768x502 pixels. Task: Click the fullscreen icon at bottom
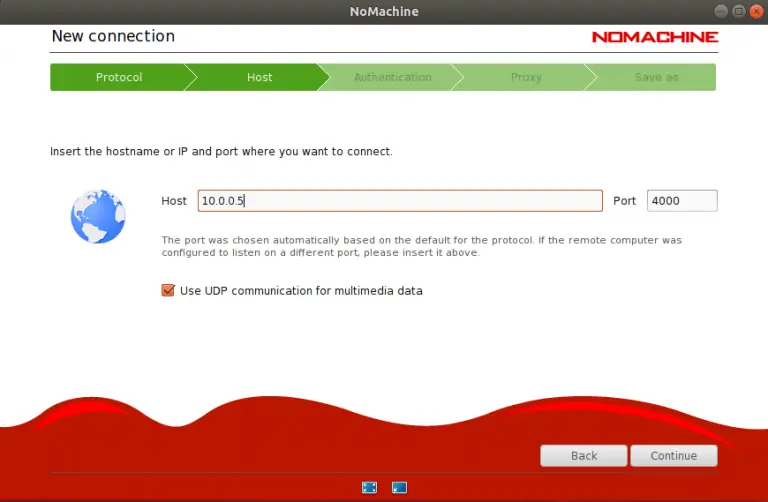click(x=369, y=487)
